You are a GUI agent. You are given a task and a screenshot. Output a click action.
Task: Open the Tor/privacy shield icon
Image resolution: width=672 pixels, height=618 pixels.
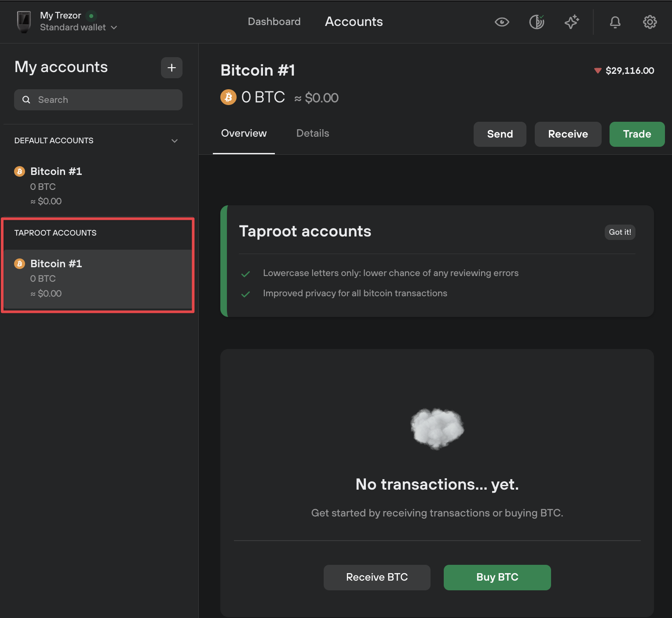(537, 22)
